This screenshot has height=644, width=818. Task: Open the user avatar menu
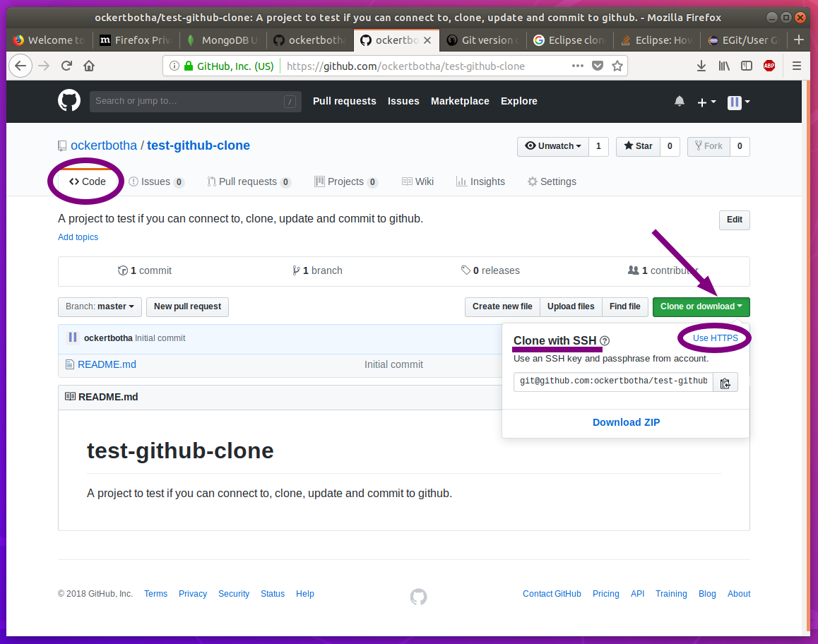[x=738, y=102]
